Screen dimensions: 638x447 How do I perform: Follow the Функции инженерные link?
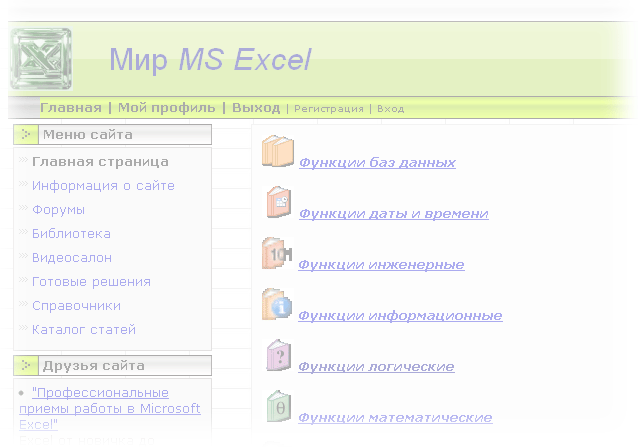[381, 265]
